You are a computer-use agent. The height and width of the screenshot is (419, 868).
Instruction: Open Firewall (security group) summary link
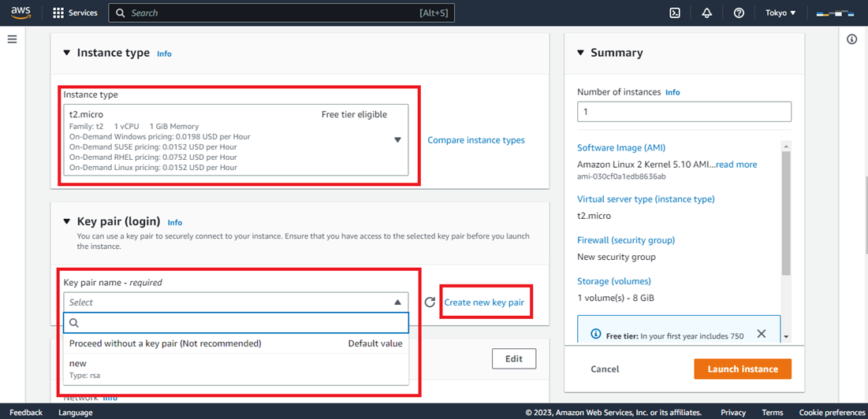click(x=625, y=240)
